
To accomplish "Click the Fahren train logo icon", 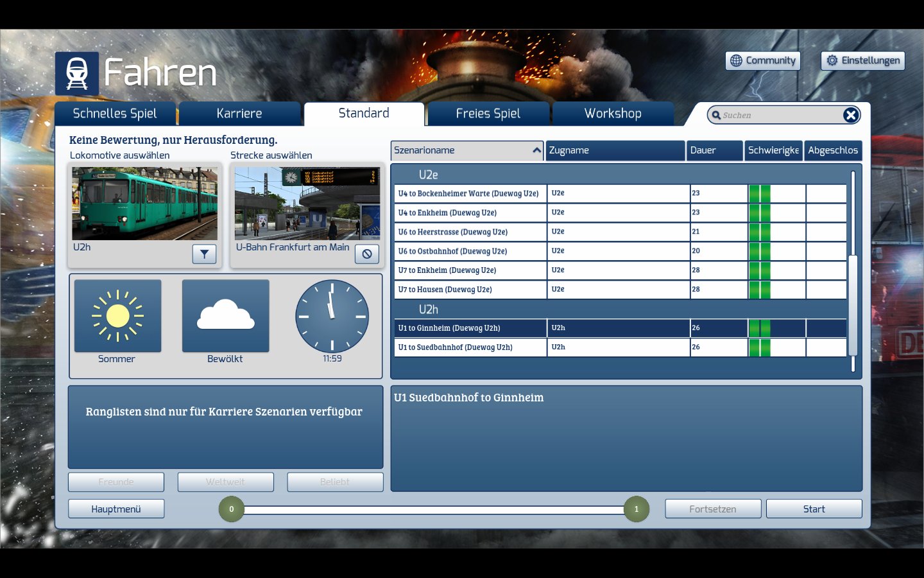I will (77, 73).
